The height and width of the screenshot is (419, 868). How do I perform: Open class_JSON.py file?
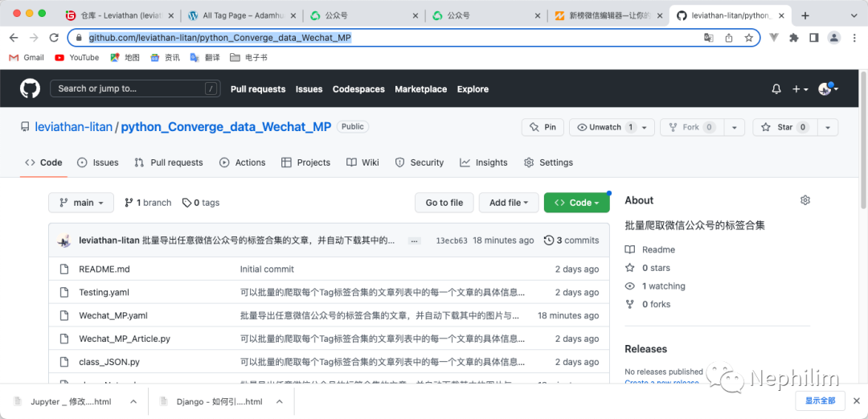(x=109, y=362)
